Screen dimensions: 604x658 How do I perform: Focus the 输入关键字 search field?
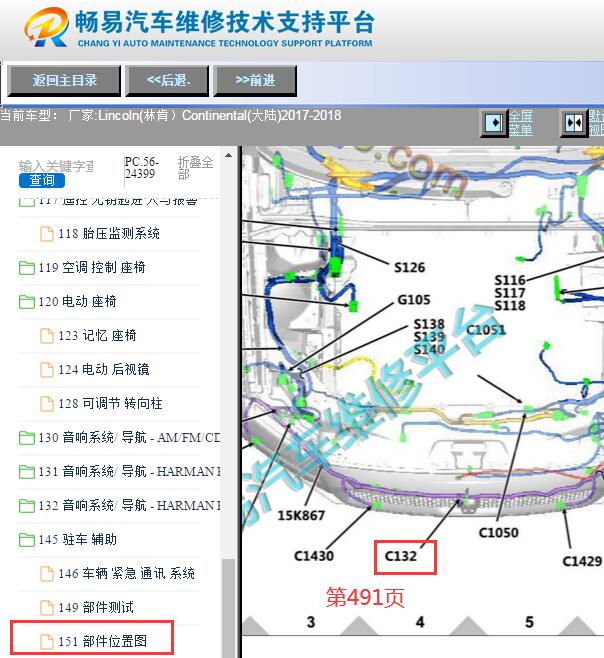click(56, 166)
